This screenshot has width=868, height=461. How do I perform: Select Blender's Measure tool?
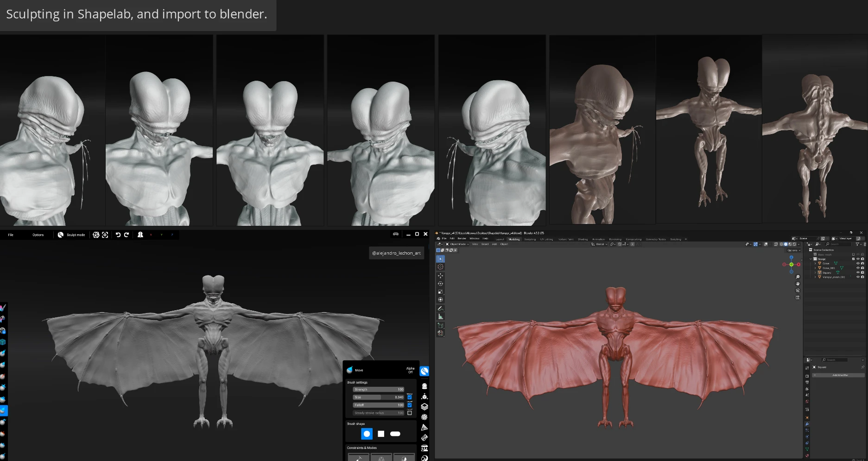[x=440, y=316]
